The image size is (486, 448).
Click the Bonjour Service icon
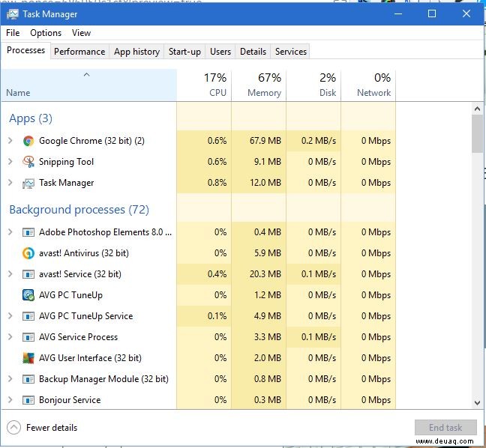(28, 400)
